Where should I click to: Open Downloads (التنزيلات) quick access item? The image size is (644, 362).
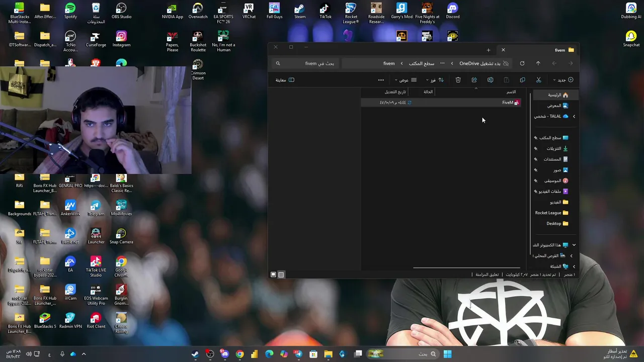point(557,149)
